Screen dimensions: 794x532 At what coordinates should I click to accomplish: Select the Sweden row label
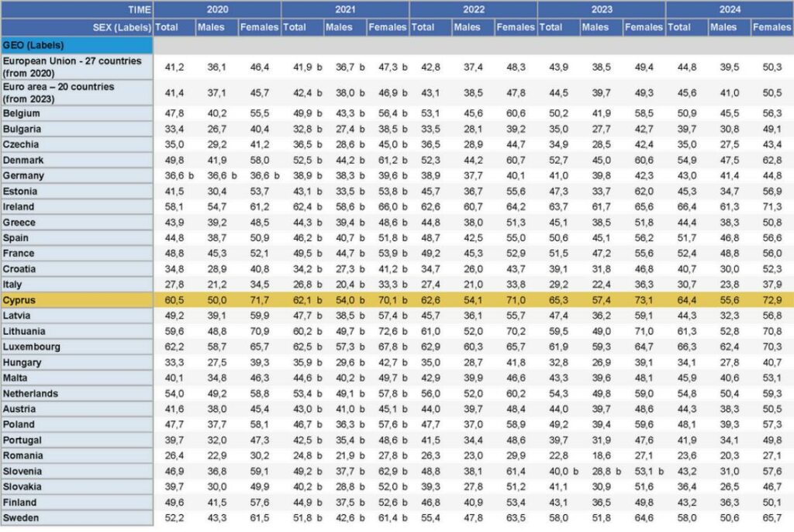click(77, 518)
